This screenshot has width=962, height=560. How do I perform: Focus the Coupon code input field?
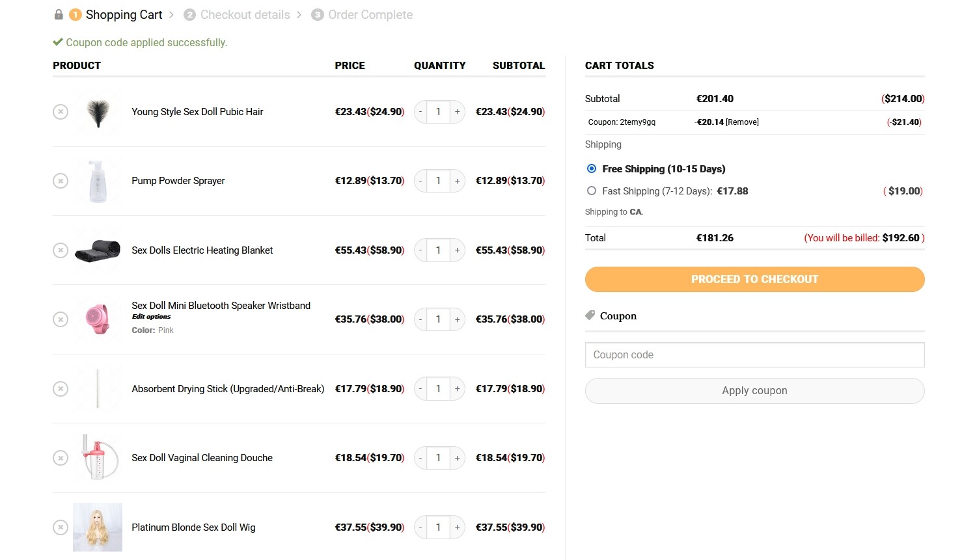pos(754,355)
